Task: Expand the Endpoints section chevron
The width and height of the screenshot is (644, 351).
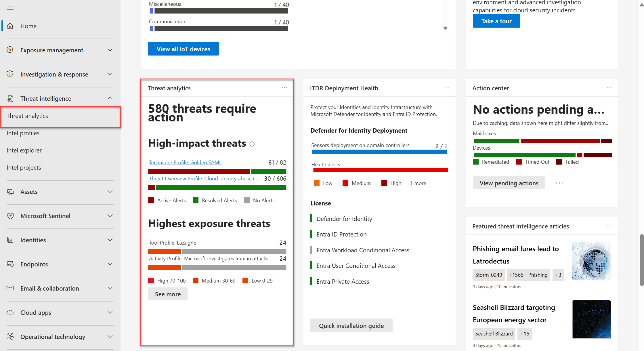Action: [110, 264]
